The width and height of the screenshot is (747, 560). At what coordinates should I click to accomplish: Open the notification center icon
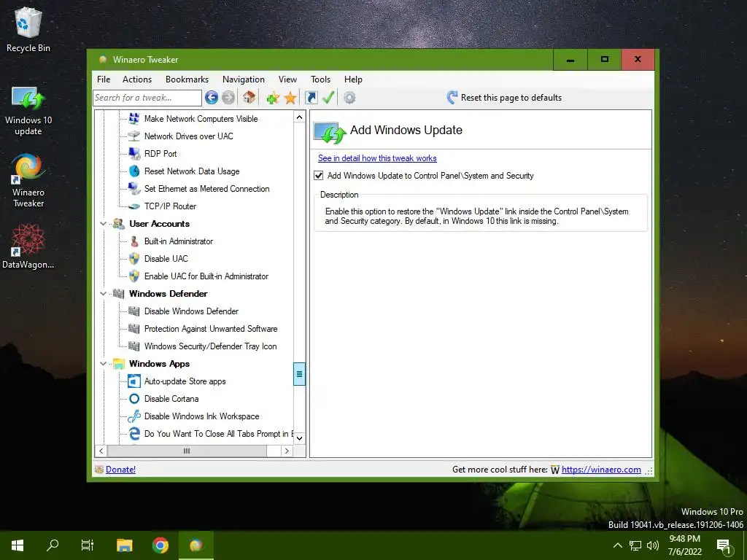point(724,546)
